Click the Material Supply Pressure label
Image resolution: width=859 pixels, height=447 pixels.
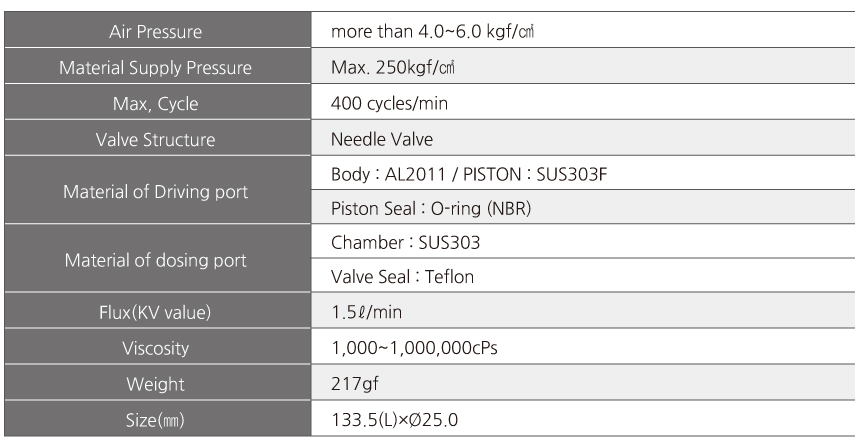156,67
